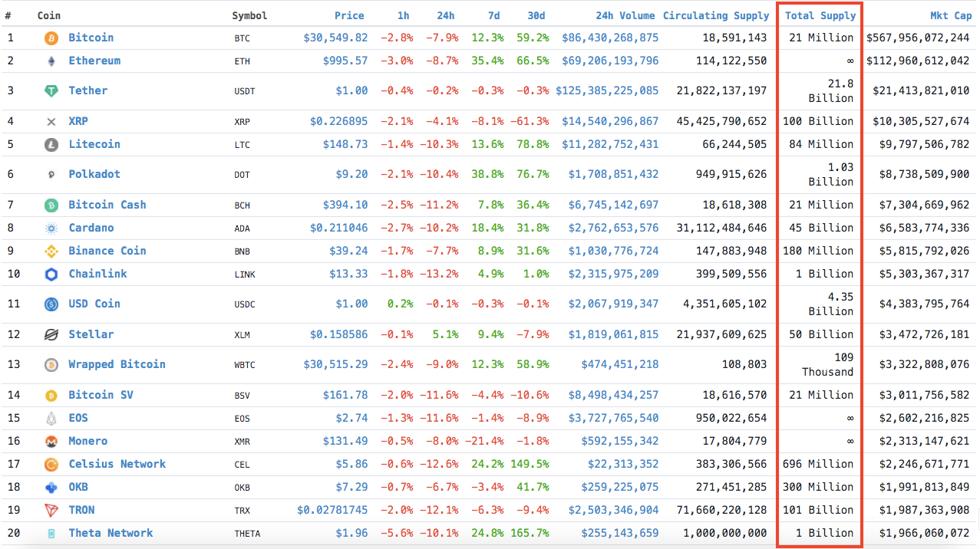
Task: Sort table by Price column header
Action: (349, 15)
